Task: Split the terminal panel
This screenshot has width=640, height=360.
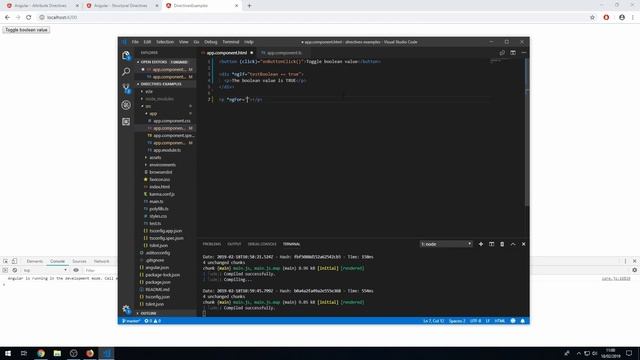Action: tap(491, 244)
